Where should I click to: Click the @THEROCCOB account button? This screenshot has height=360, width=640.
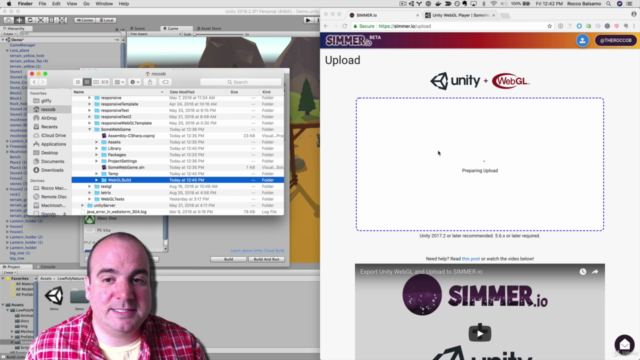click(x=616, y=40)
